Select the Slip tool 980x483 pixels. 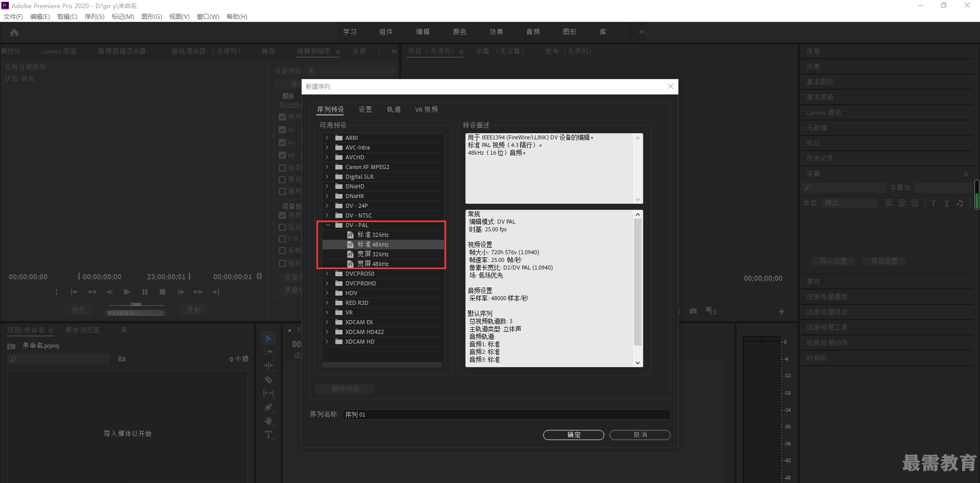click(x=268, y=393)
